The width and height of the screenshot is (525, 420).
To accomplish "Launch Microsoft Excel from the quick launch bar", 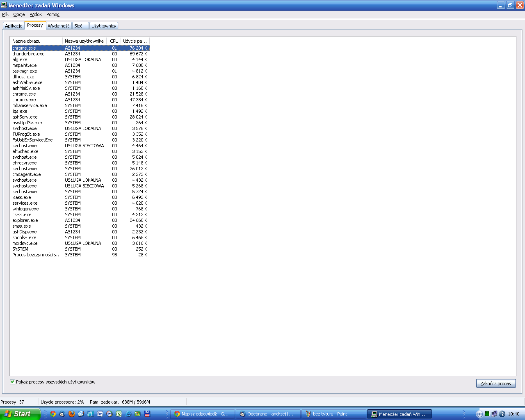I will pyautogui.click(x=119, y=414).
